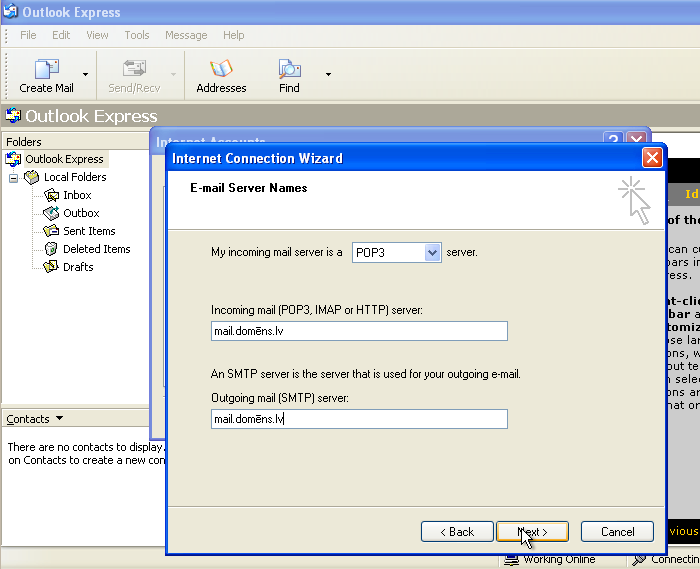Select the Inbox folder label

(x=77, y=195)
